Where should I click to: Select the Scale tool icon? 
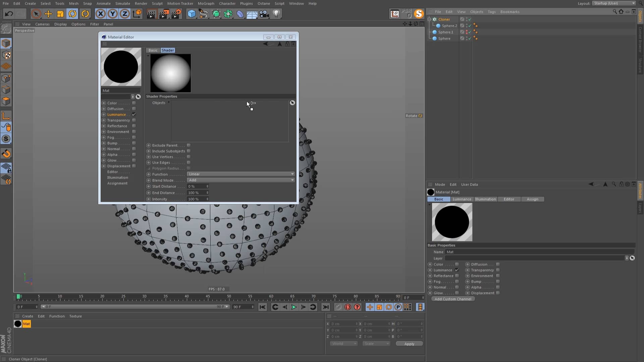click(60, 14)
